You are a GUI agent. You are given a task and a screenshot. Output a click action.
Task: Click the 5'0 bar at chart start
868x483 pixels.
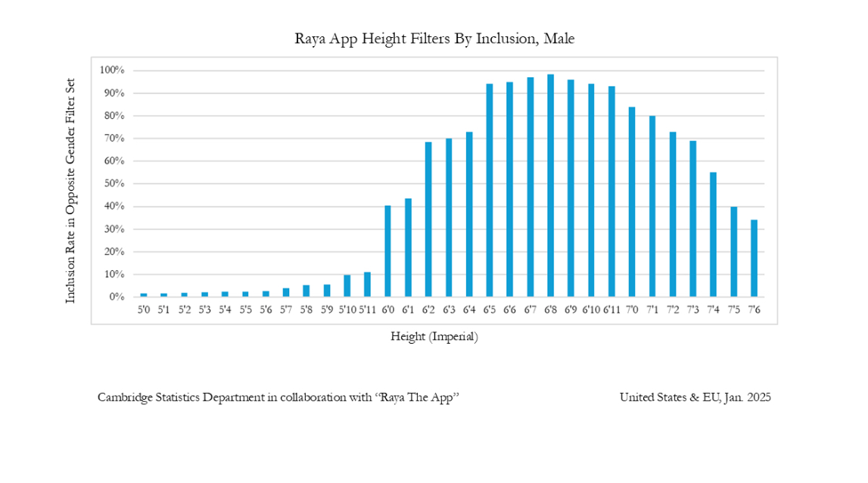tap(143, 295)
